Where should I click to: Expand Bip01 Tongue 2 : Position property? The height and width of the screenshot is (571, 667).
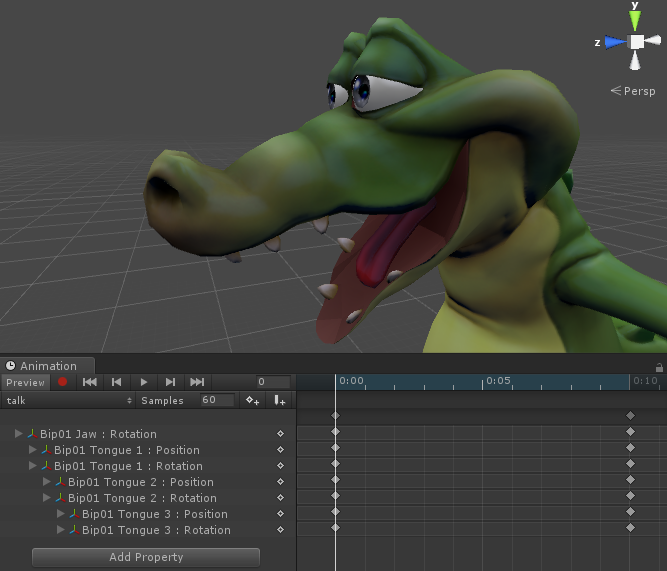[x=47, y=482]
